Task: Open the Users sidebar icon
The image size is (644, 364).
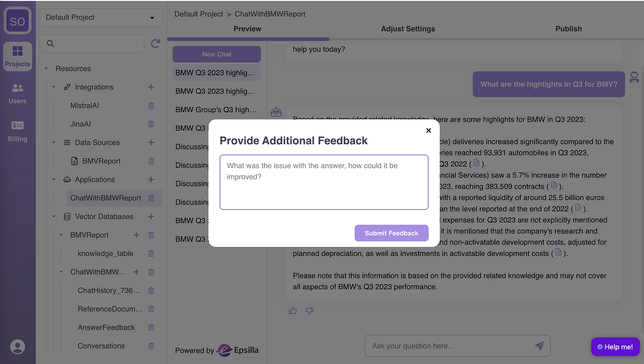Action: pyautogui.click(x=17, y=93)
